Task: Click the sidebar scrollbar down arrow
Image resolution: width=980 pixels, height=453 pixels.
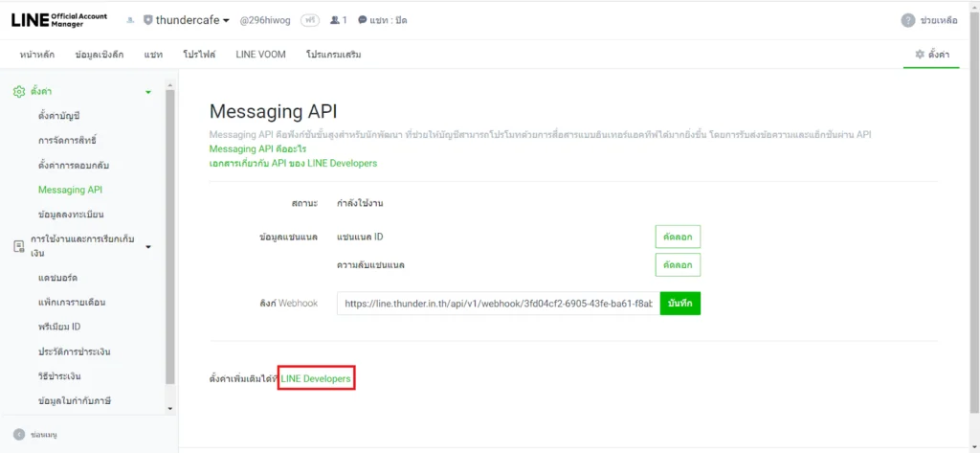Action: (170, 409)
